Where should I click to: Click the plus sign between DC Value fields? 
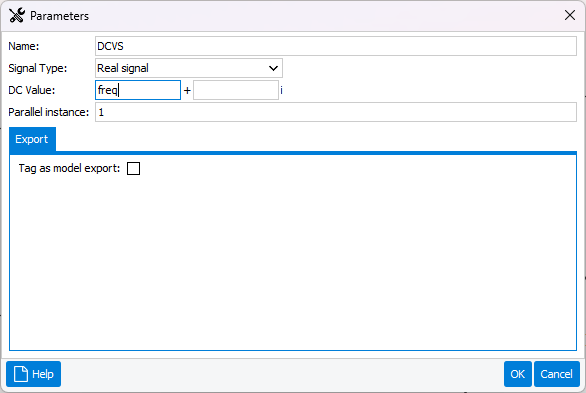(x=187, y=90)
